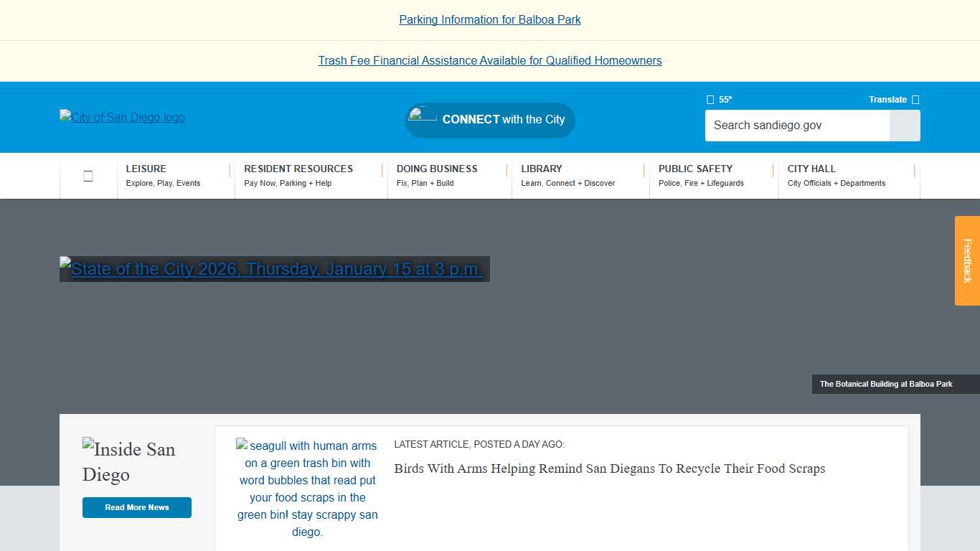Click inside the Search sandiego.gov field

tap(789, 126)
